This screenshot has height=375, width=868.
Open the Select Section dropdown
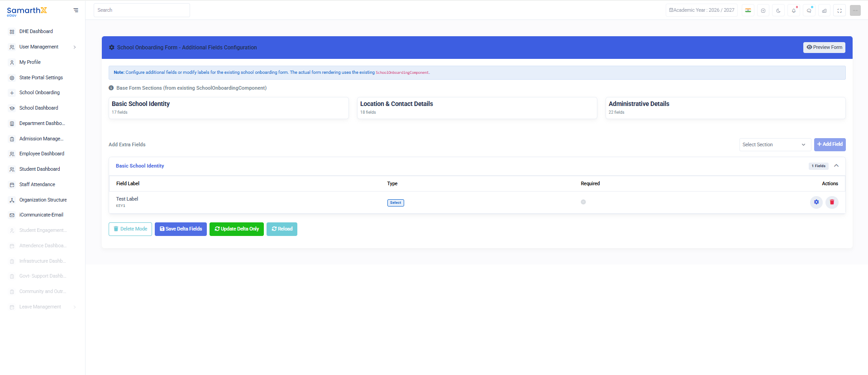point(775,144)
